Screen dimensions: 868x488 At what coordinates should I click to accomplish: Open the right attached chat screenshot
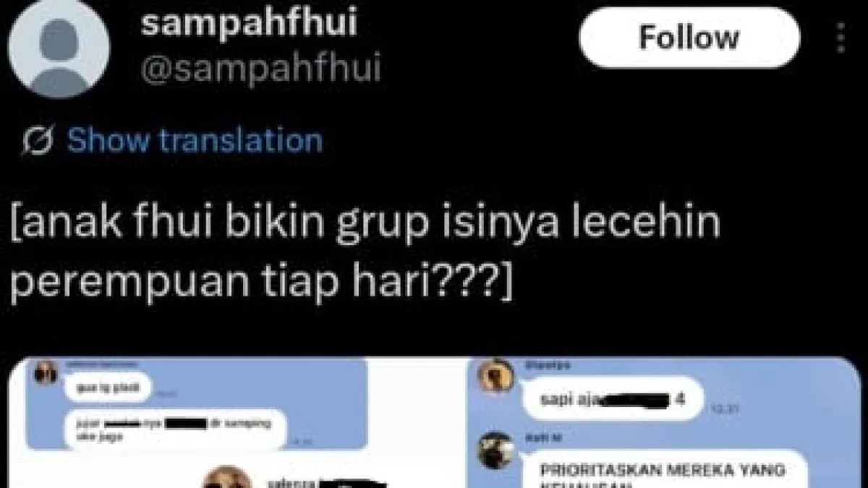pyautogui.click(x=664, y=422)
